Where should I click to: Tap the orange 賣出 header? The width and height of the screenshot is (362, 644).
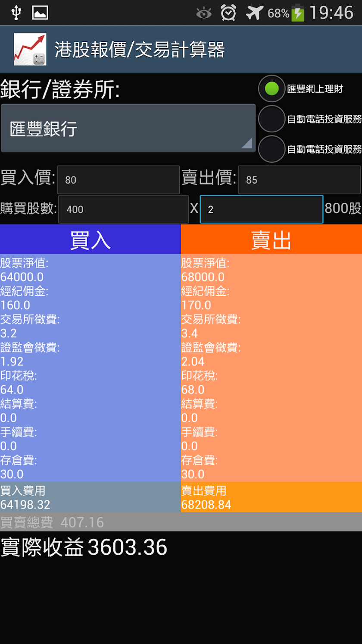pyautogui.click(x=271, y=239)
